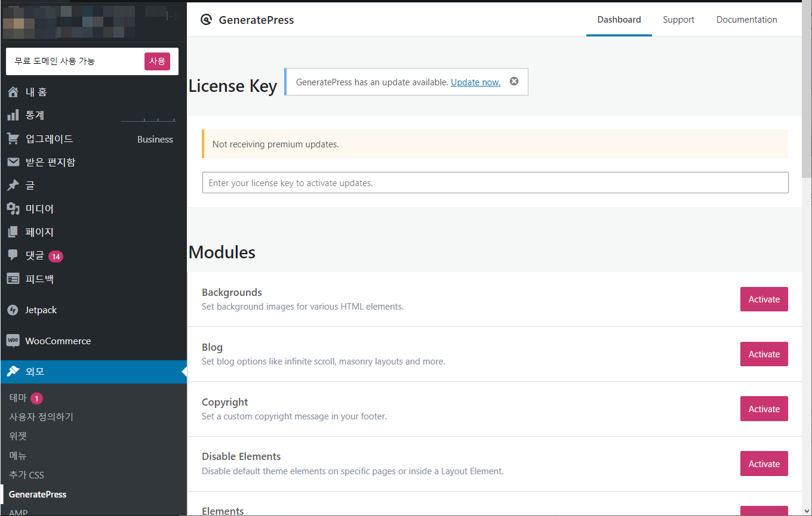This screenshot has height=516, width=812.
Task: Click the Update now link
Action: [x=475, y=82]
